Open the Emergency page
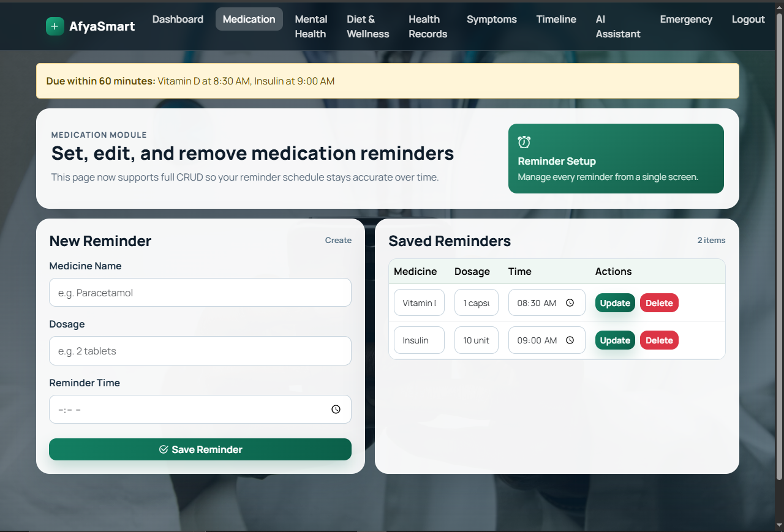The image size is (784, 532). click(686, 19)
